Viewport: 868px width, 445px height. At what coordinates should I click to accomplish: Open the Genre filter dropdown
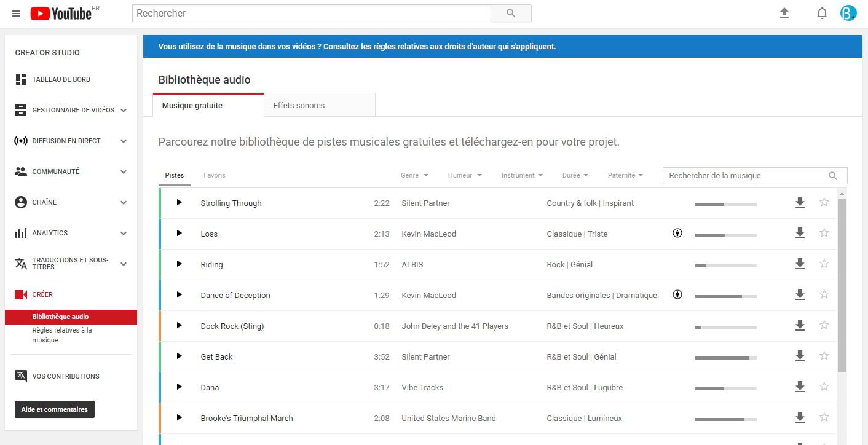(414, 175)
